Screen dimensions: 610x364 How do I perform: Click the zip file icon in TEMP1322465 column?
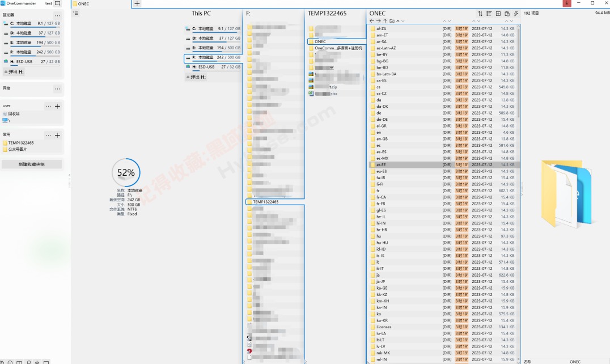311,87
